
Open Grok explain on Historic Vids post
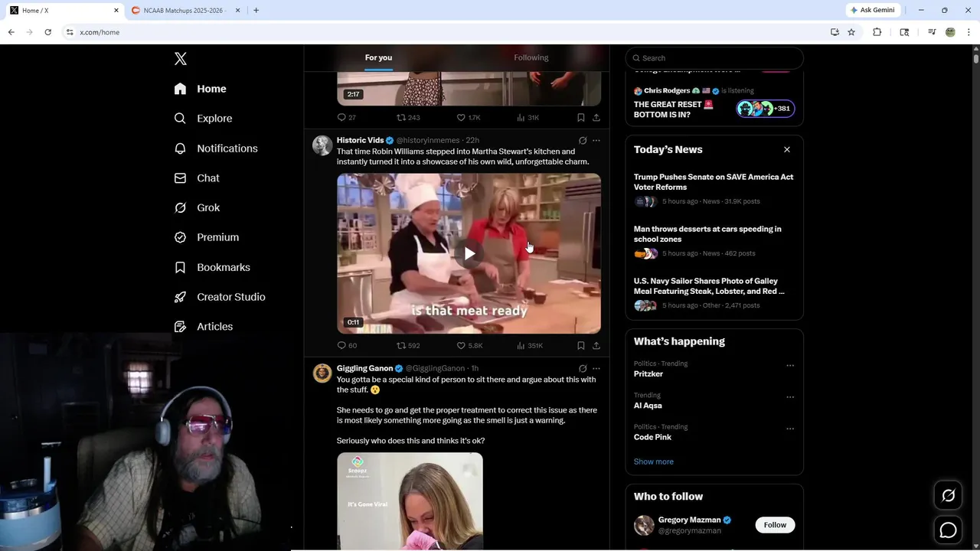583,141
